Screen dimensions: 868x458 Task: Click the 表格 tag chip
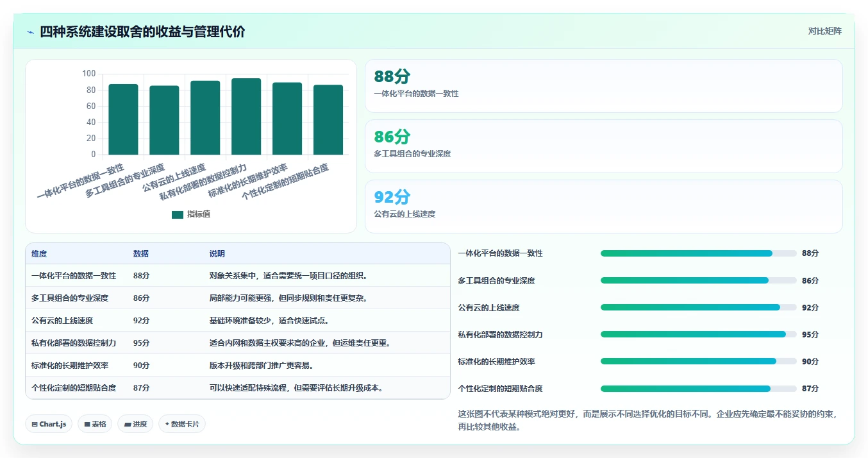point(95,424)
